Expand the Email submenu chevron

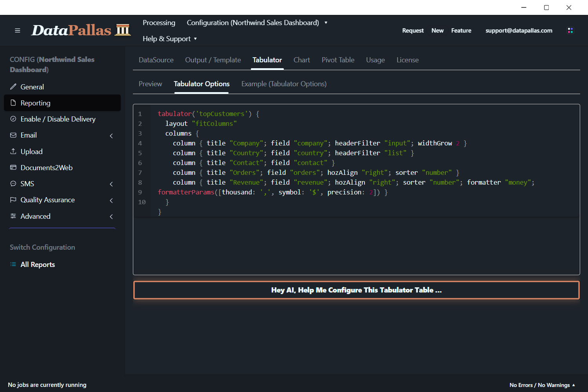[x=111, y=136]
